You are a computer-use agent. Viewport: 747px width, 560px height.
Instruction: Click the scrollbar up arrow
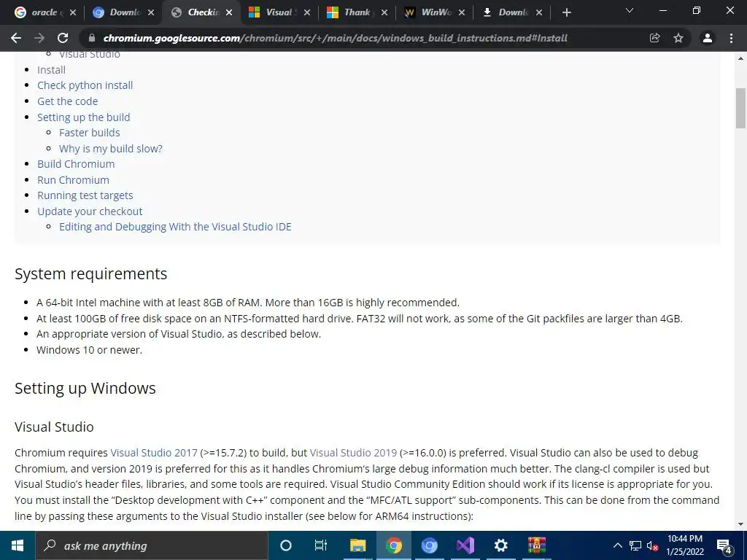[x=741, y=58]
